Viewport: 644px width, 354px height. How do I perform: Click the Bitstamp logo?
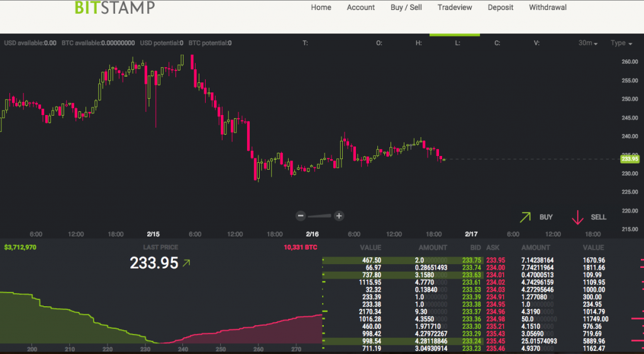pos(114,7)
